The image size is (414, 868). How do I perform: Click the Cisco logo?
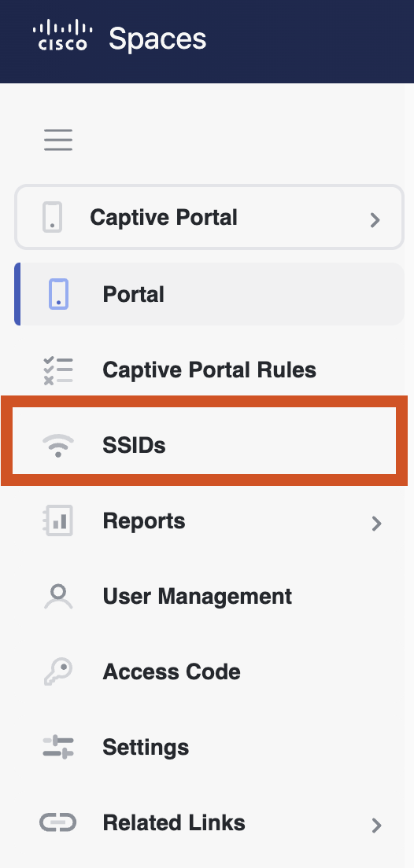[x=63, y=35]
